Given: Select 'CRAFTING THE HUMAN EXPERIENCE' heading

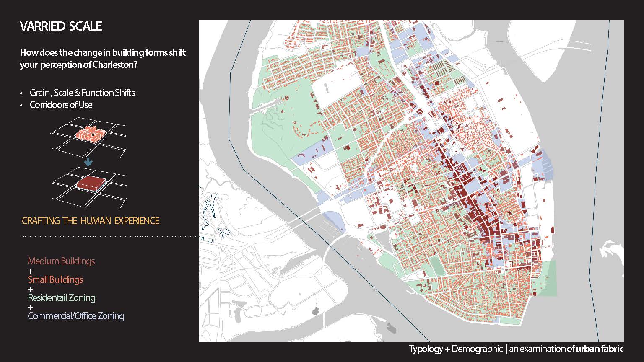Looking at the screenshot, I should (x=91, y=221).
